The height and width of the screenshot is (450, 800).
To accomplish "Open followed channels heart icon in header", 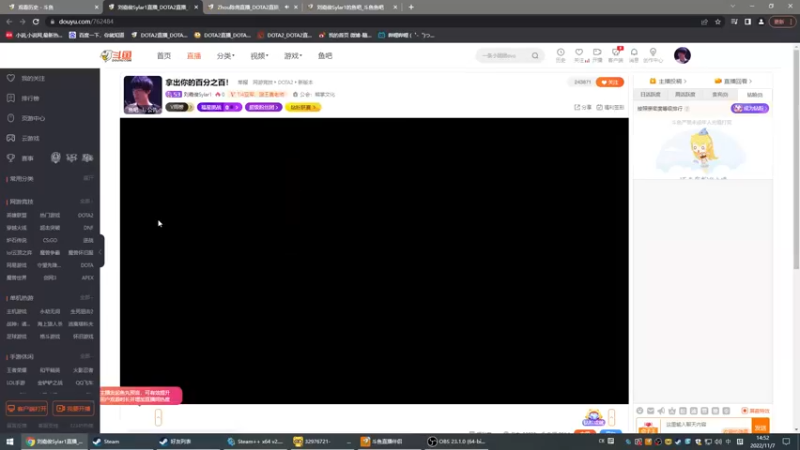I will coord(579,53).
